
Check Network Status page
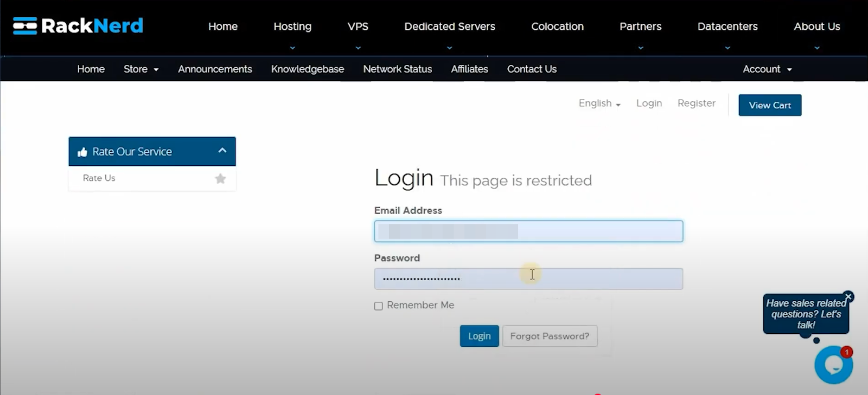(x=398, y=69)
